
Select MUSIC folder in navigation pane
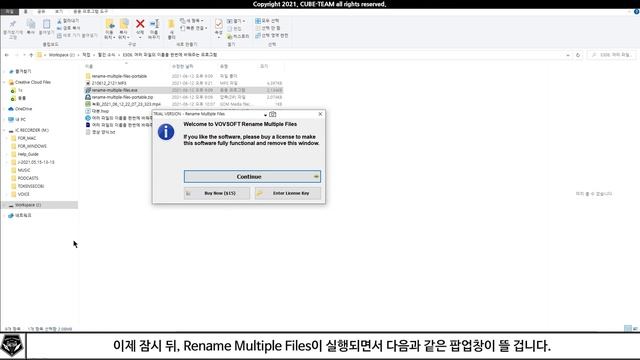(x=20, y=170)
